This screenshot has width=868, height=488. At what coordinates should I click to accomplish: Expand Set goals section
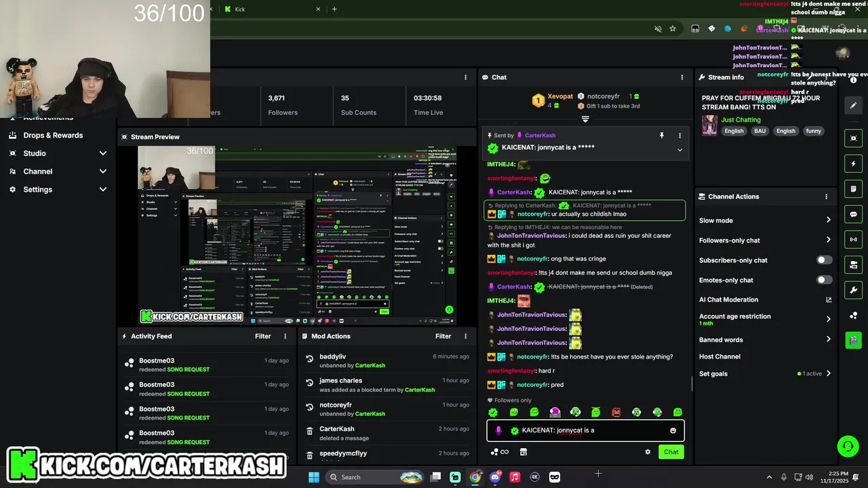(x=829, y=373)
